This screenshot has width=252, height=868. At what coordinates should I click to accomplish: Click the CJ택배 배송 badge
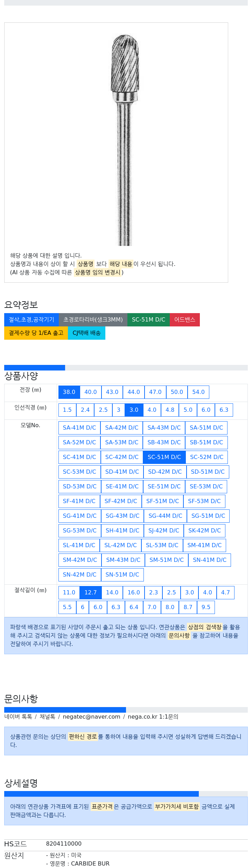pos(86,333)
